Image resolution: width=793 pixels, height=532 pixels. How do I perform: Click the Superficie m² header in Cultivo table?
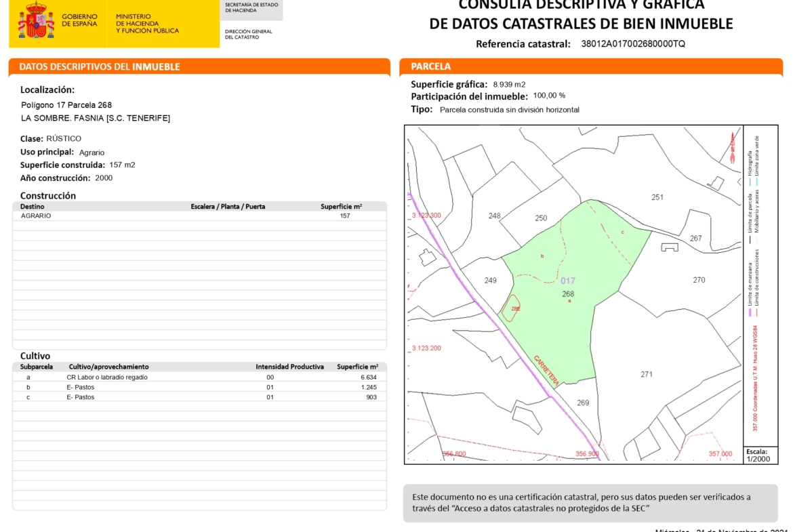pos(357,367)
